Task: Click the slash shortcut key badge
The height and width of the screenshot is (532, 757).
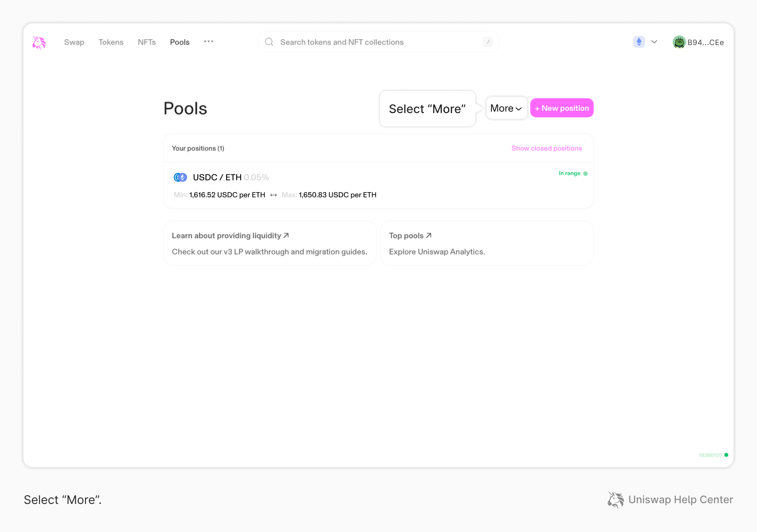Action: click(x=488, y=42)
